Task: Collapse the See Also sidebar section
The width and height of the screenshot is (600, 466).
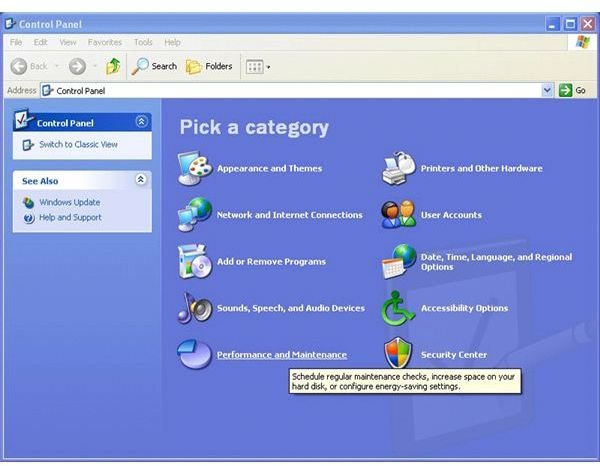Action: (141, 179)
